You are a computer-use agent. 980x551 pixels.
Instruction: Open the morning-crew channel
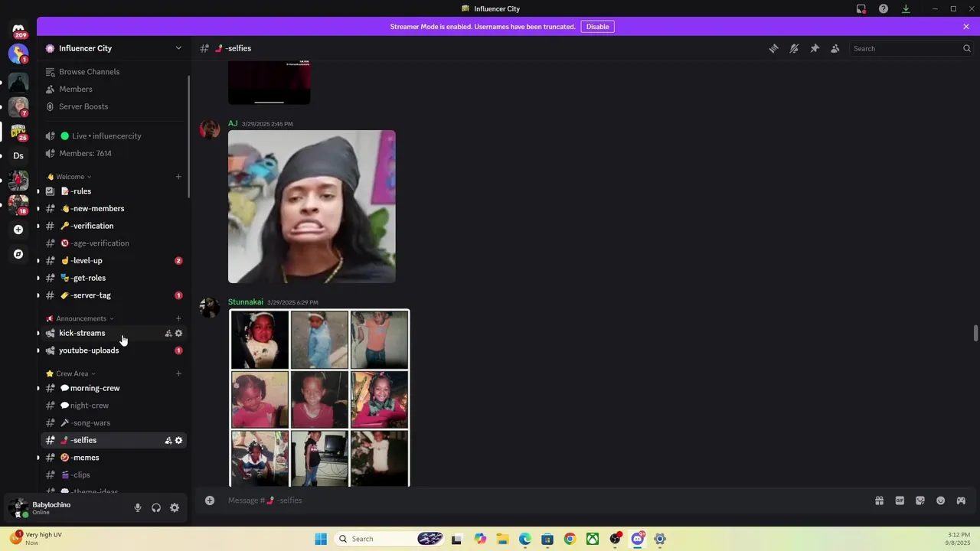point(113,388)
